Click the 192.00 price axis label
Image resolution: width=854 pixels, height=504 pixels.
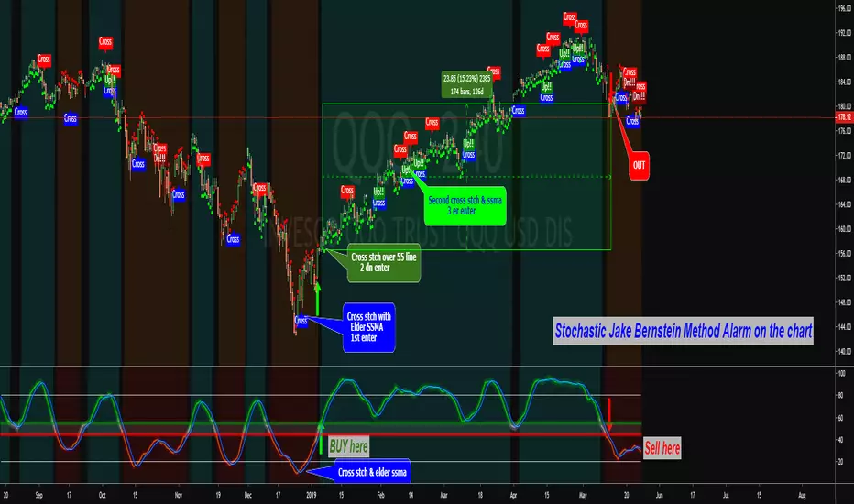pyautogui.click(x=845, y=33)
